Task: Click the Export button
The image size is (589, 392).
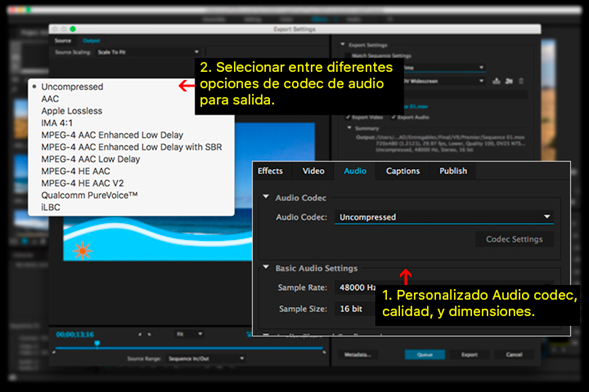Action: (x=470, y=354)
